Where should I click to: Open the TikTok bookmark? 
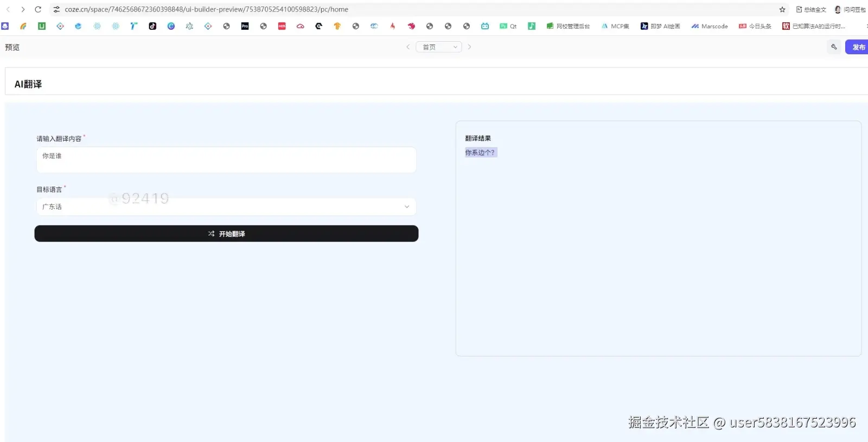tap(152, 26)
